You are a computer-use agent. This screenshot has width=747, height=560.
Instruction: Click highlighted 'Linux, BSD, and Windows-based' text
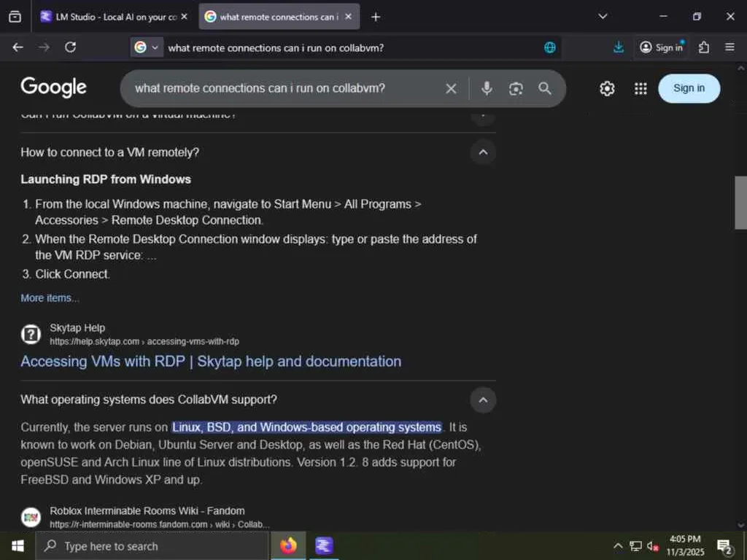pyautogui.click(x=307, y=427)
